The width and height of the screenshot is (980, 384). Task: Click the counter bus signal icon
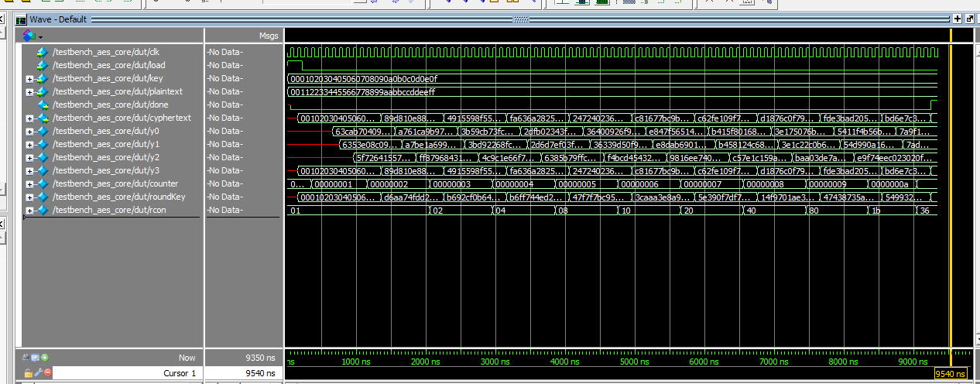[43, 184]
